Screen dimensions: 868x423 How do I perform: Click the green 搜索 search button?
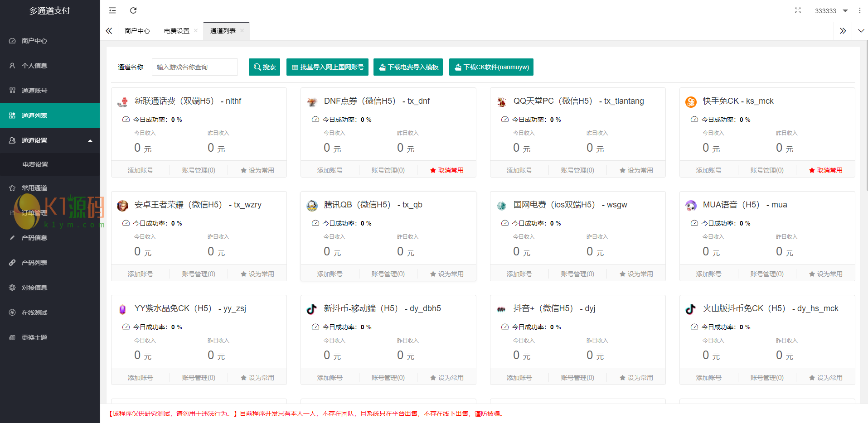pyautogui.click(x=264, y=67)
